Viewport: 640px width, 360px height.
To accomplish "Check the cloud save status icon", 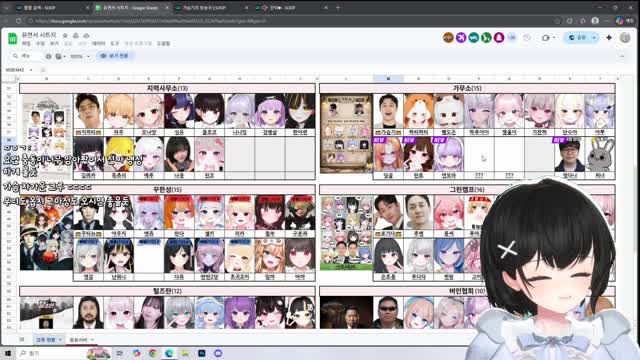I will tap(86, 36).
